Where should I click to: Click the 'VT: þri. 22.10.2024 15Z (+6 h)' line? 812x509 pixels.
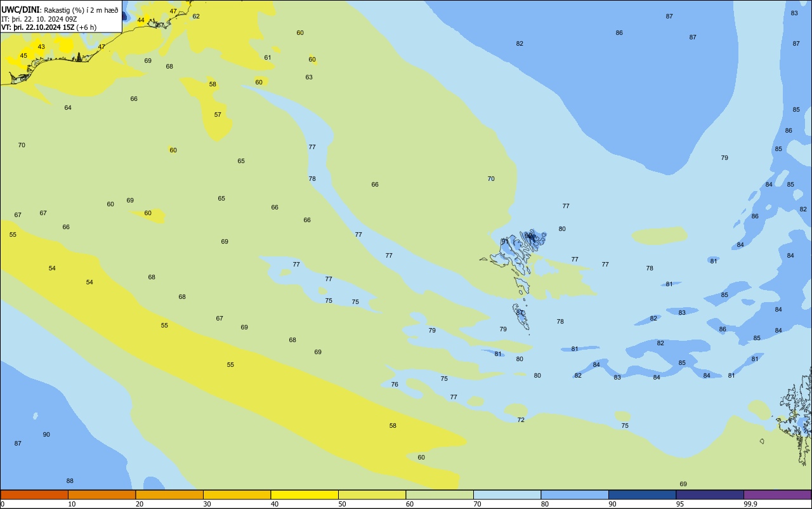pos(49,27)
